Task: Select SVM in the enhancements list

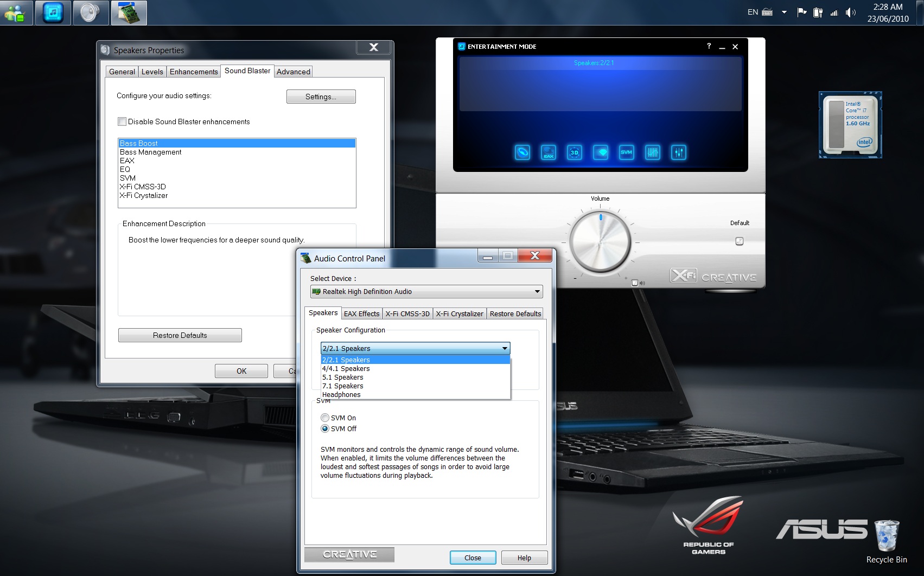Action: (237, 178)
